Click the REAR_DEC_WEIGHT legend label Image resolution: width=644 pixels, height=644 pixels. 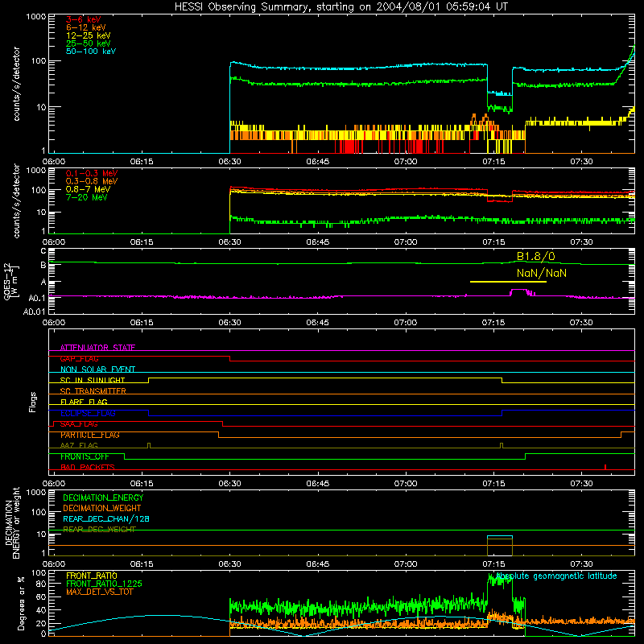tap(99, 530)
